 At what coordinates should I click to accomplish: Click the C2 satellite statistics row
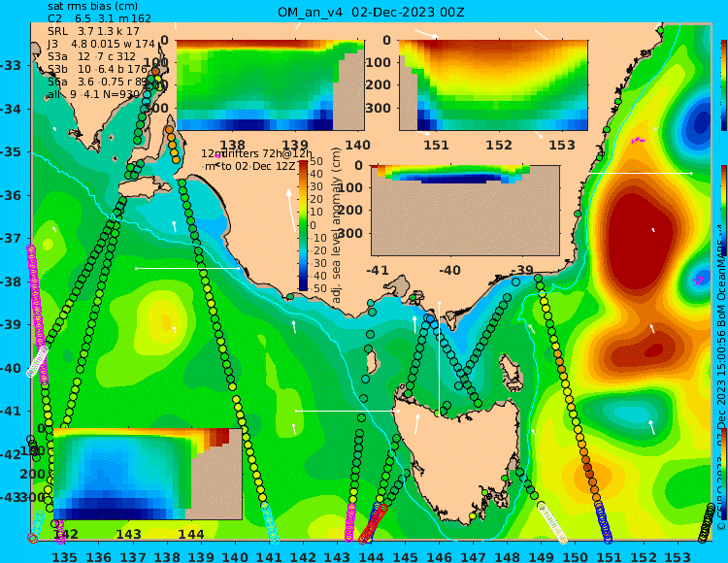pyautogui.click(x=99, y=18)
